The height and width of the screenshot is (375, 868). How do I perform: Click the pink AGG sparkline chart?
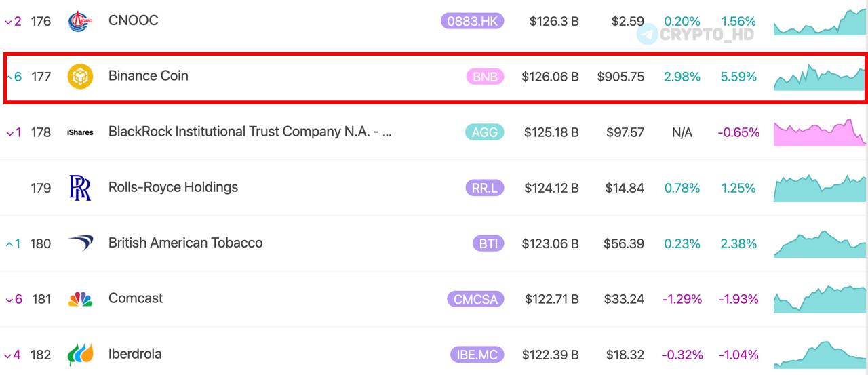tap(820, 132)
